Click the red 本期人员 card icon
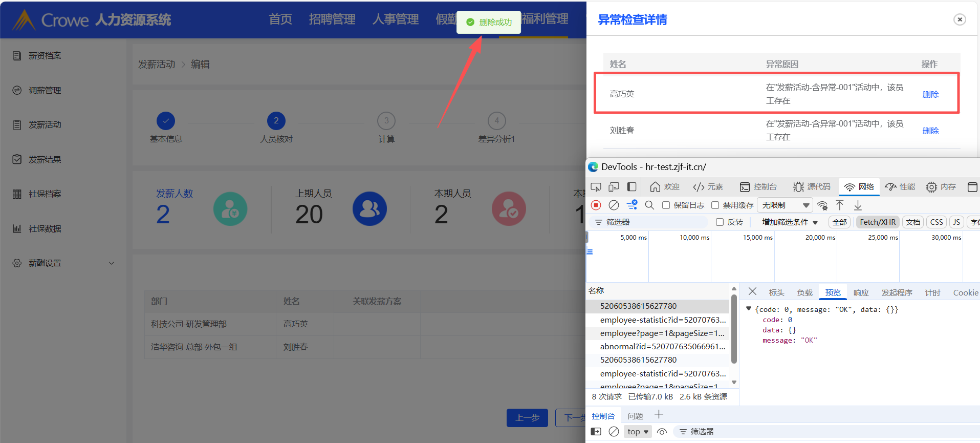 tap(509, 208)
